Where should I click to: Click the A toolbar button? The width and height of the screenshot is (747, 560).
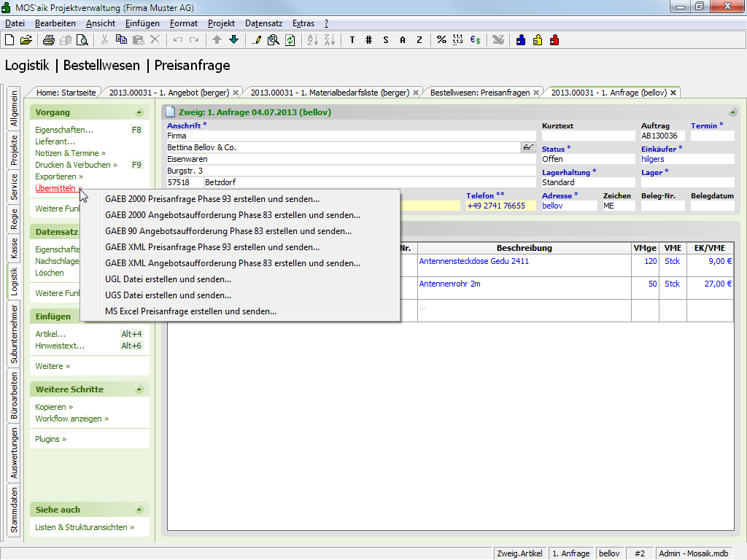coord(403,40)
